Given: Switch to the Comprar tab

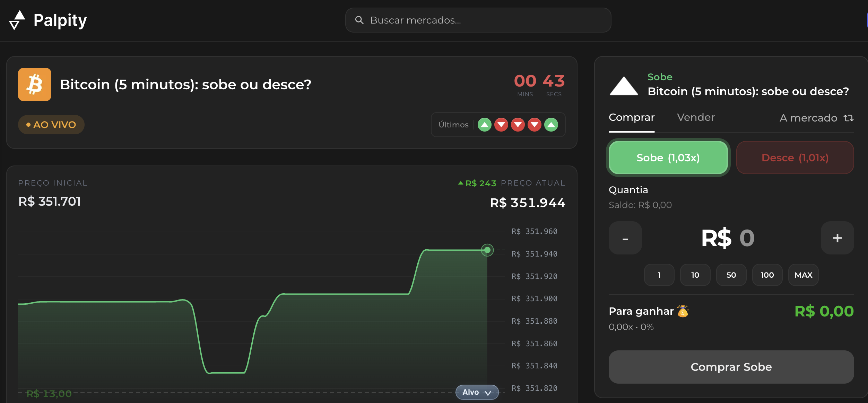Looking at the screenshot, I should pyautogui.click(x=632, y=117).
